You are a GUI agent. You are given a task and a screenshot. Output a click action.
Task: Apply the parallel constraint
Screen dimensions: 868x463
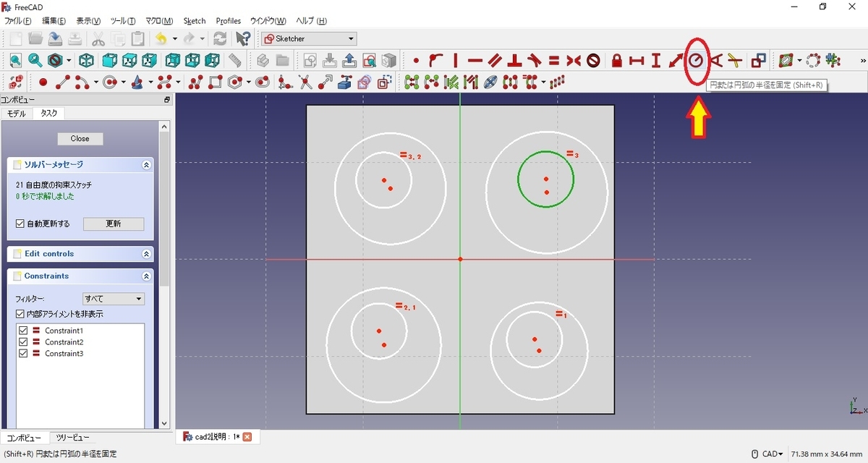click(x=495, y=61)
